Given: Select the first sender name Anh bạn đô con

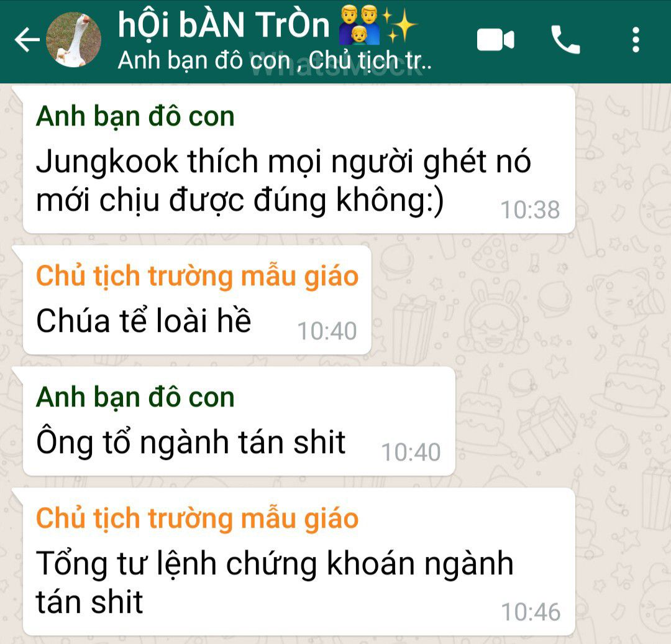Looking at the screenshot, I should click(x=135, y=116).
